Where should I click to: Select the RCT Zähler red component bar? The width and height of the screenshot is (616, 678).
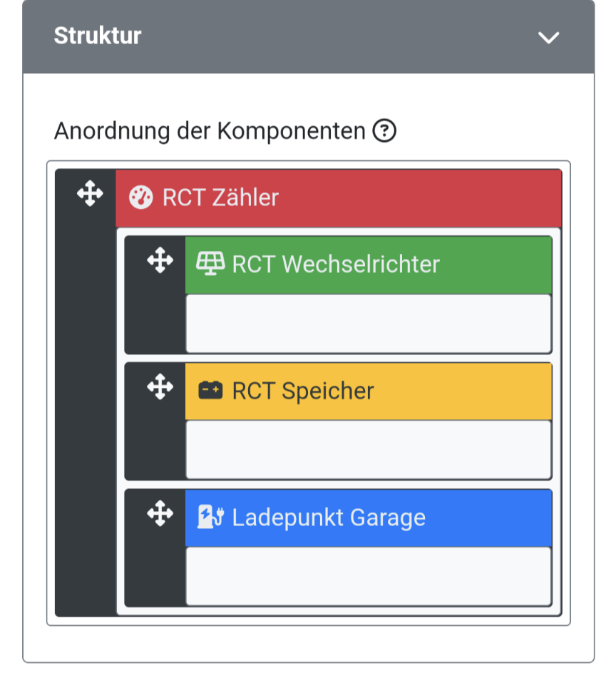(x=339, y=198)
